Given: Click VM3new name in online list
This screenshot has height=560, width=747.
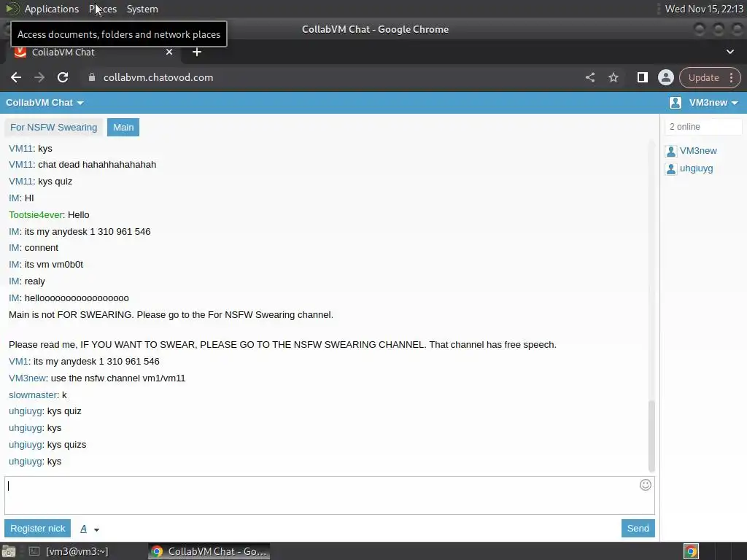Looking at the screenshot, I should coord(698,151).
